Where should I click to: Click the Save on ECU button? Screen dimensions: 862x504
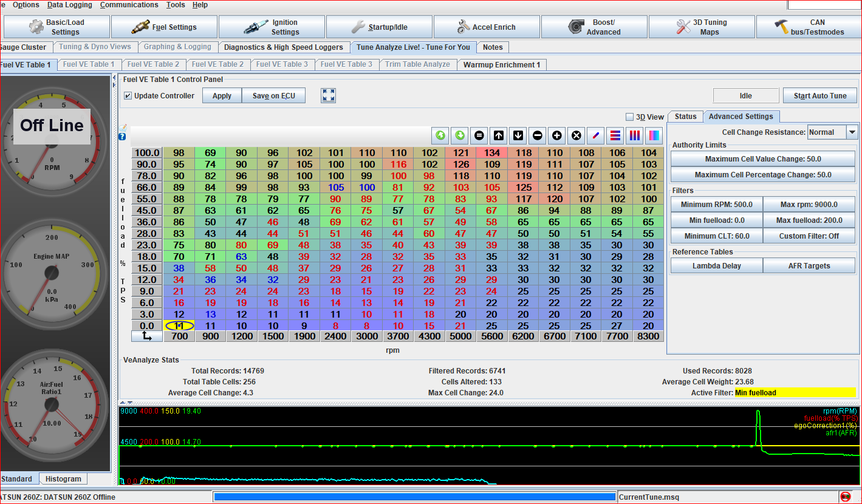click(x=273, y=96)
